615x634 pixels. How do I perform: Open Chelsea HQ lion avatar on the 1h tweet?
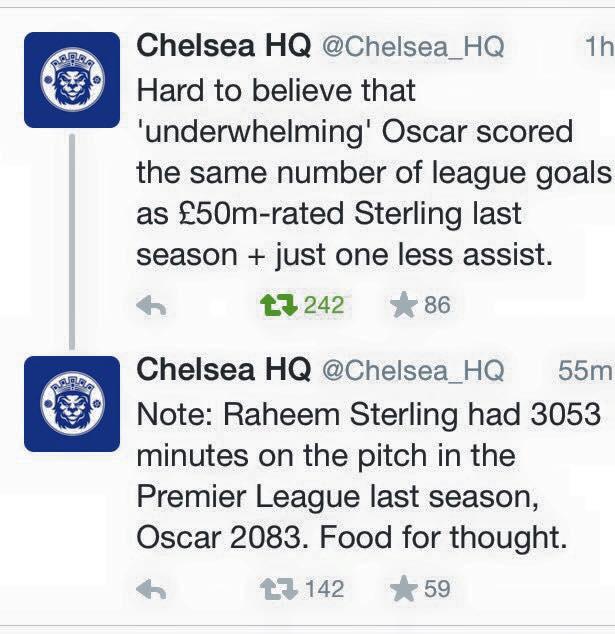(x=72, y=80)
